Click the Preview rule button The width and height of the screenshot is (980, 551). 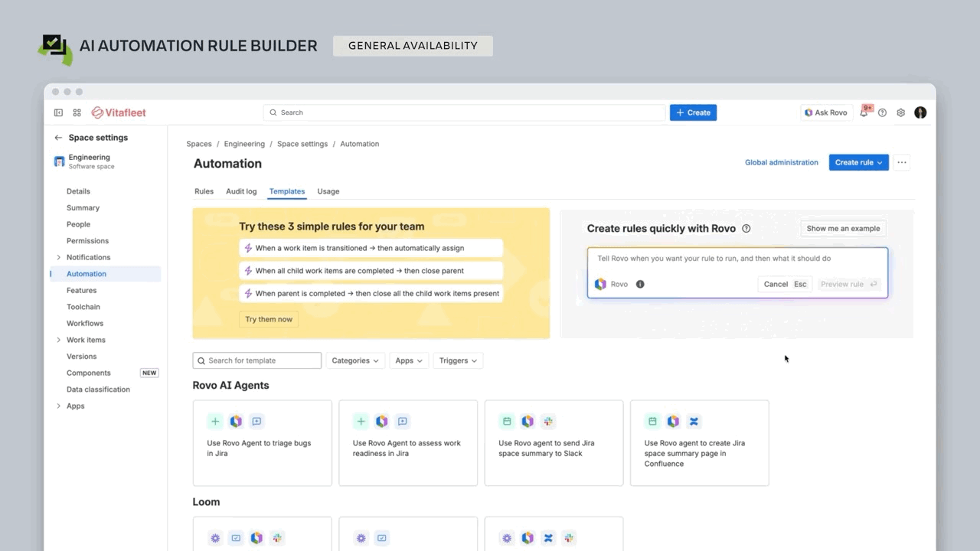(848, 284)
